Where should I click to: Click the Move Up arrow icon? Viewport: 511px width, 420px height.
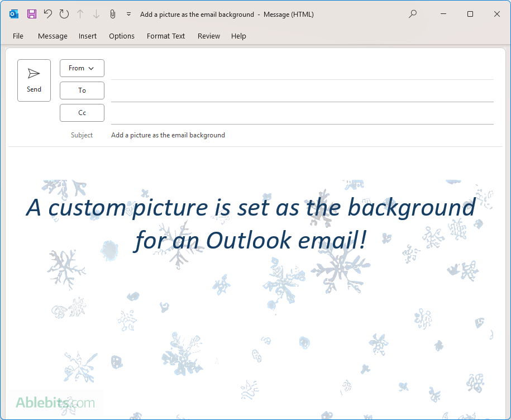coord(80,14)
